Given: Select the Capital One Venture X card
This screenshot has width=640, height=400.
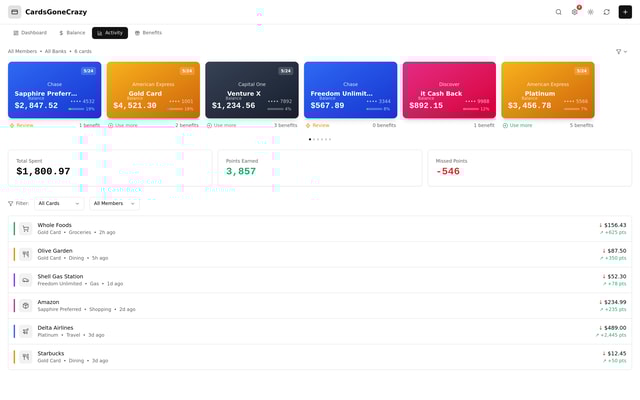Looking at the screenshot, I should (252, 90).
